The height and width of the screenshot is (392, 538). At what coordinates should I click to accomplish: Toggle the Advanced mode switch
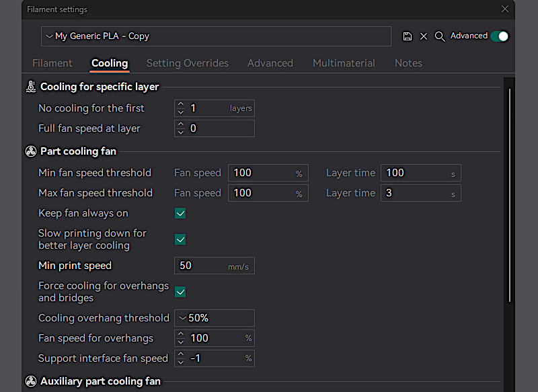pyautogui.click(x=499, y=36)
